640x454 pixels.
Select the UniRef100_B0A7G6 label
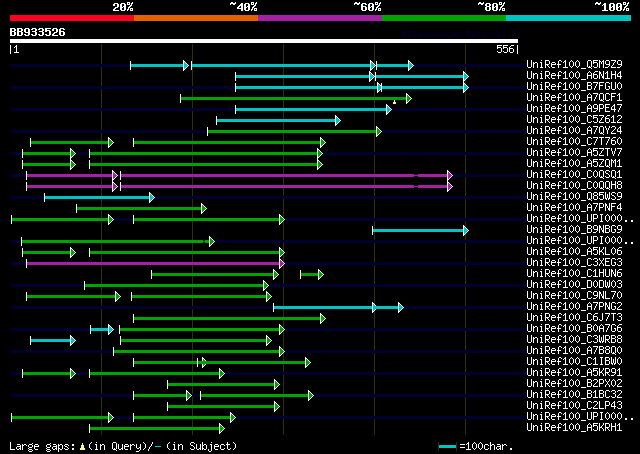point(574,329)
